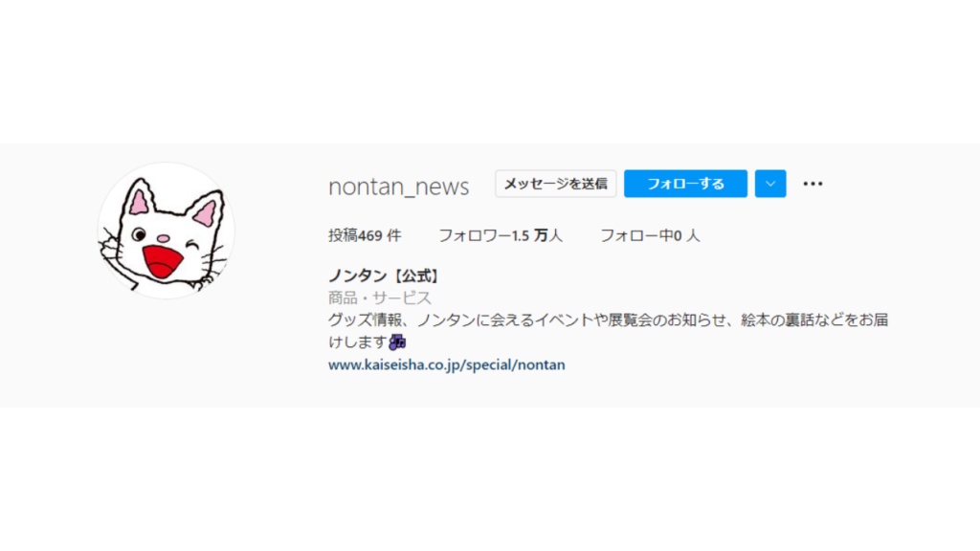980x551 pixels.
Task: Click the bio line starting with グッズ情報
Action: pos(608,320)
